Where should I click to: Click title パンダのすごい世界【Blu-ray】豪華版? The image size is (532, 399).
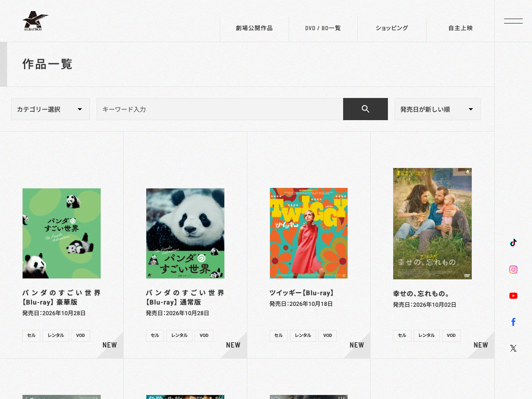point(62,297)
